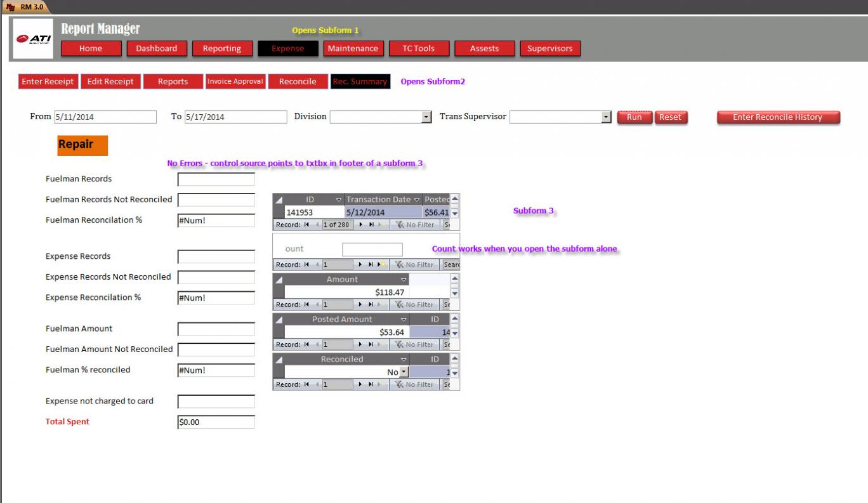Open the Supervisors tab
This screenshot has height=503, width=868.
click(x=550, y=49)
